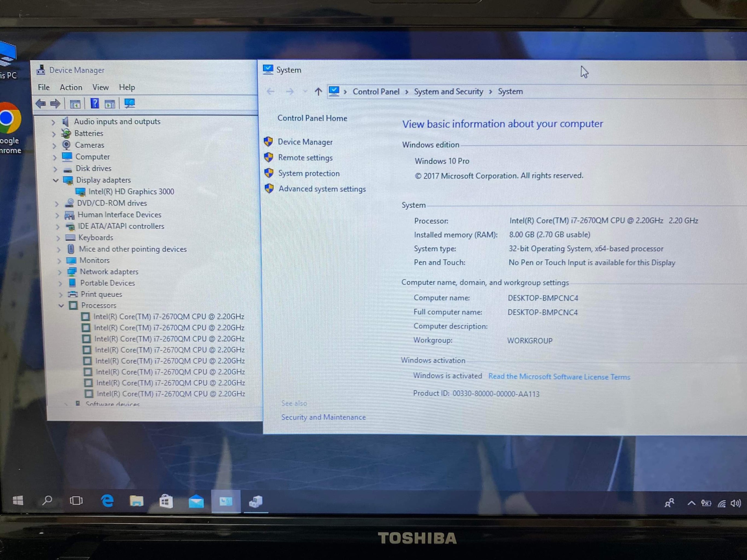Click the Device Manager shield icon in System window

pyautogui.click(x=268, y=142)
